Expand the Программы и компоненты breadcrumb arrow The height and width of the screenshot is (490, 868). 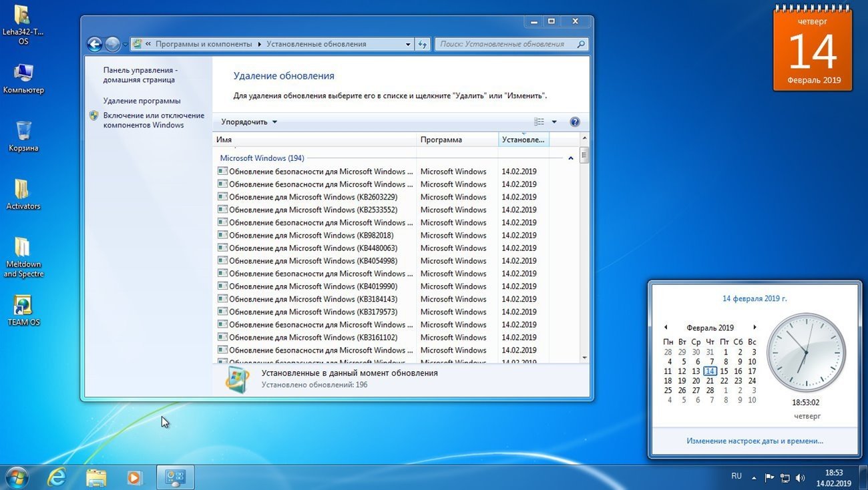point(259,44)
